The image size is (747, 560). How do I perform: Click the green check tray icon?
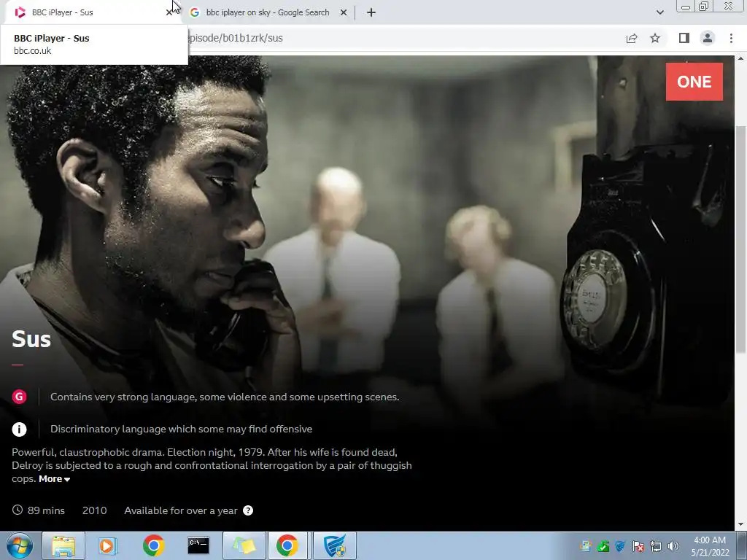pos(603,546)
